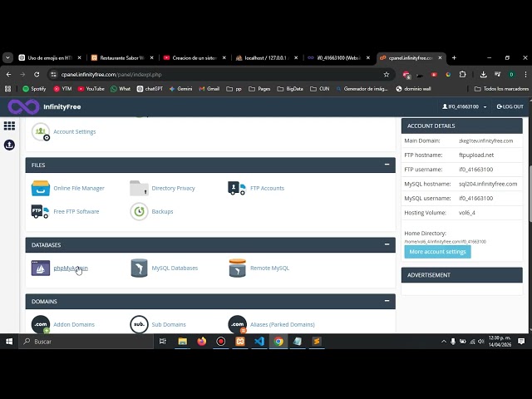The height and width of the screenshot is (399, 532).
Task: Open the phpMyAdmin sailboat icon
Action: 41,268
